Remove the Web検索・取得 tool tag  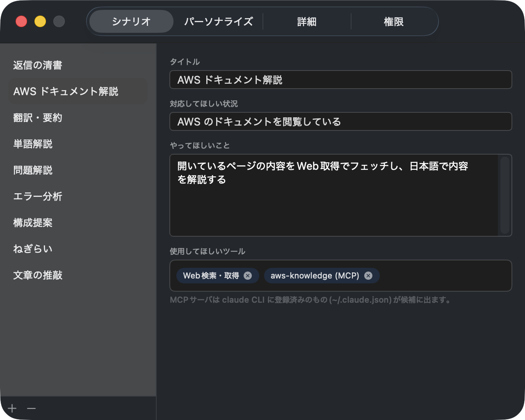coord(248,276)
